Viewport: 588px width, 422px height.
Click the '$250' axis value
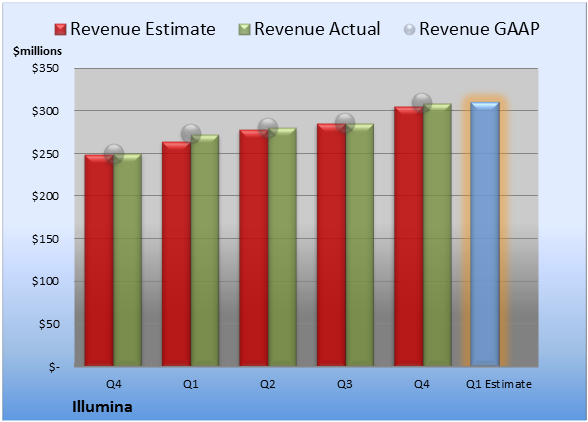tap(45, 154)
